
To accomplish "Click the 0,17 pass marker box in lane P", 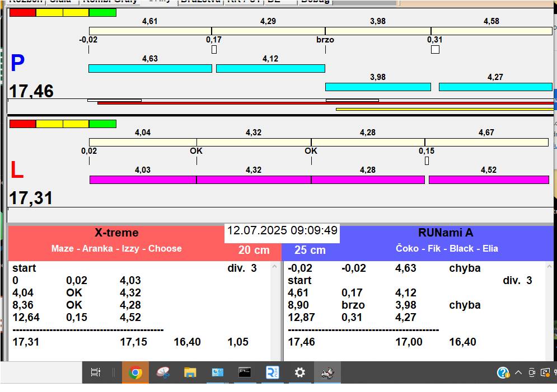I will click(x=214, y=50).
